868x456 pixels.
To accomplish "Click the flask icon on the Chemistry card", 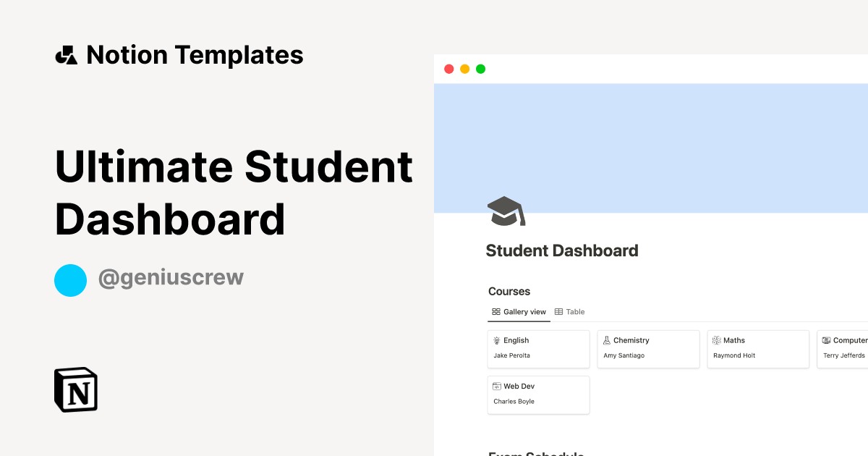I will (x=606, y=339).
